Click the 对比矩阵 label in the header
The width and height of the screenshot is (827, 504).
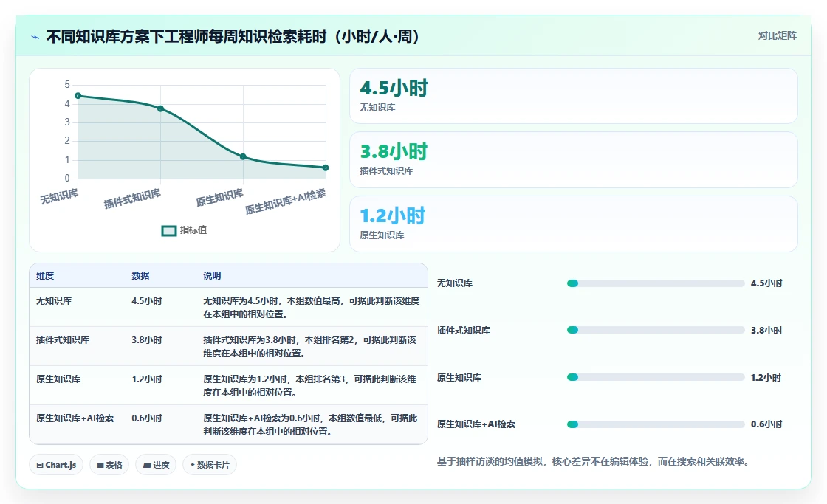[777, 36]
